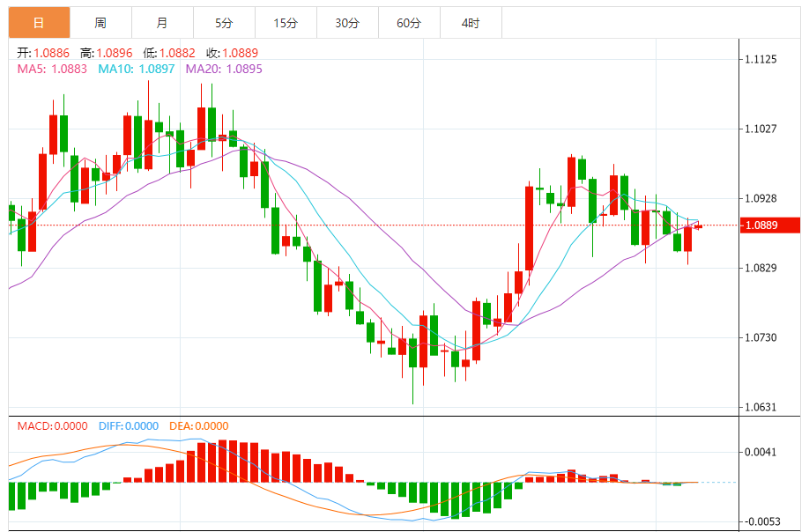Click the MACD:0.0000 label
The image size is (809, 532).
(53, 426)
